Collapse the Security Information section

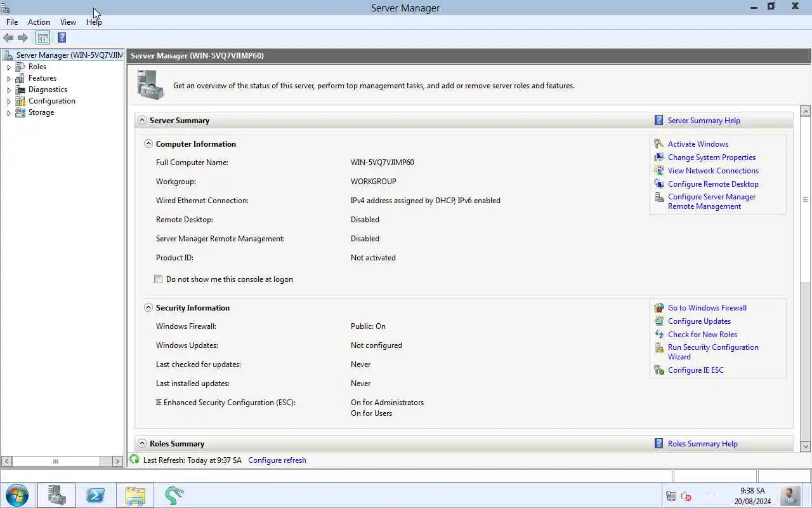coord(148,307)
